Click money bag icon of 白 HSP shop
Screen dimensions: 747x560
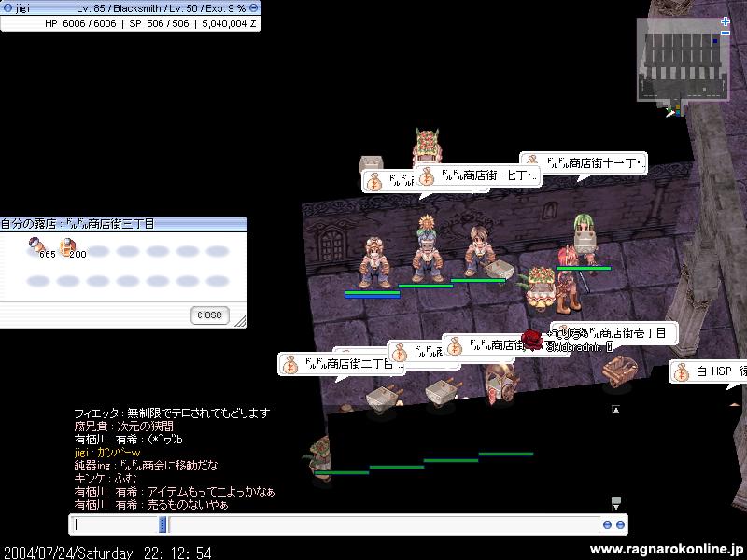[x=681, y=371]
